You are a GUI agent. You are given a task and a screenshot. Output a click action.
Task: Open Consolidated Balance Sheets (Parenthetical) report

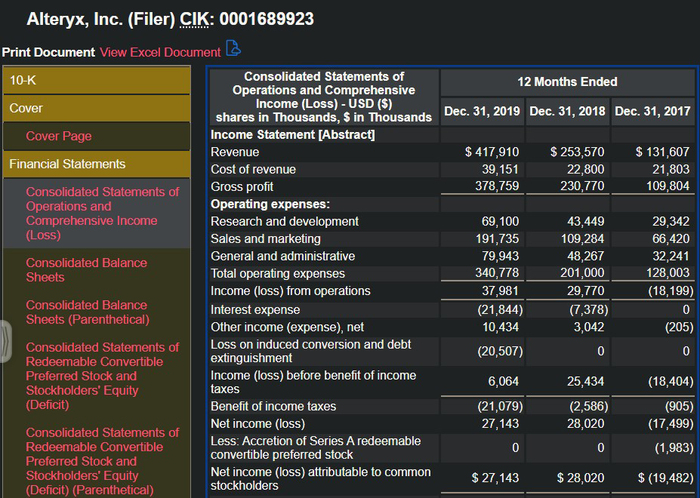coord(88,312)
